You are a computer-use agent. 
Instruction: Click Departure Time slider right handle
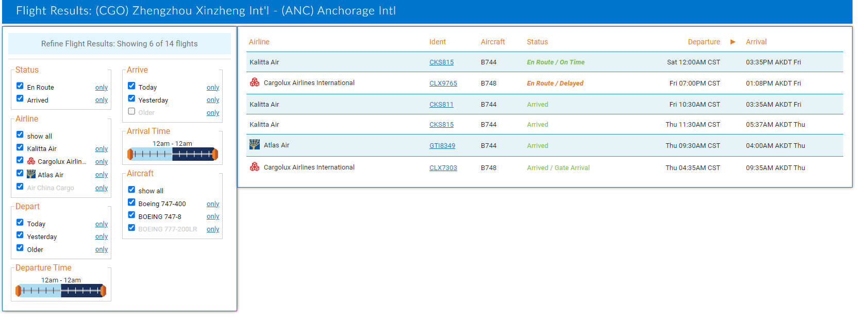pos(103,291)
